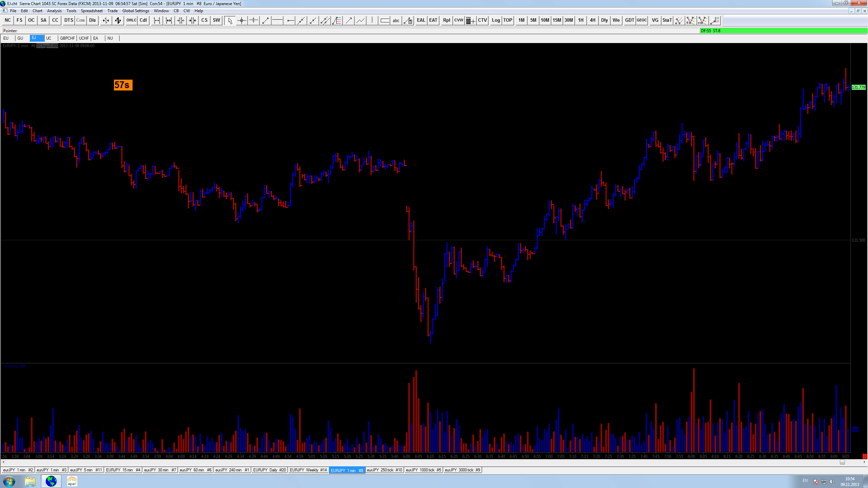Set timeframe with 15M button
The height and width of the screenshot is (488, 868).
point(557,20)
